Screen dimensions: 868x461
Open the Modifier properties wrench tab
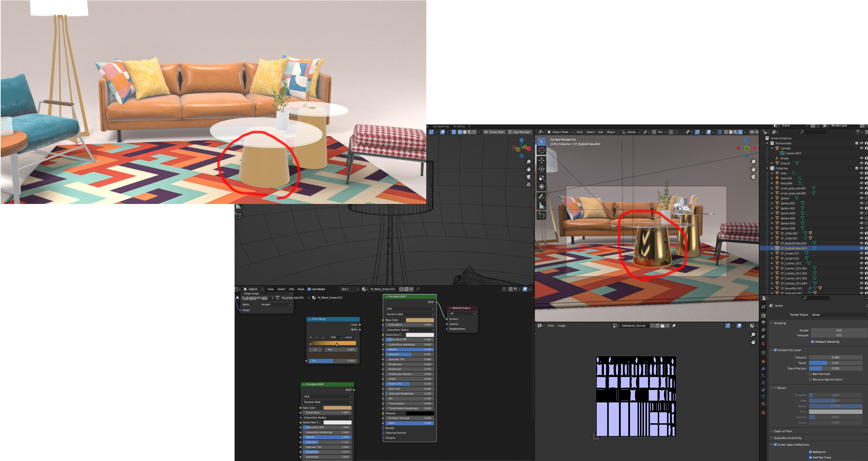(x=763, y=369)
